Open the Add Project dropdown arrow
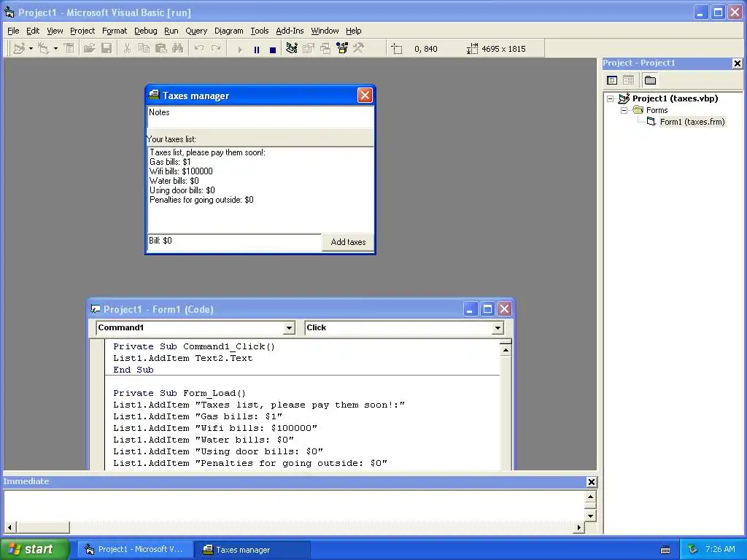747x560 pixels. pyautogui.click(x=31, y=49)
